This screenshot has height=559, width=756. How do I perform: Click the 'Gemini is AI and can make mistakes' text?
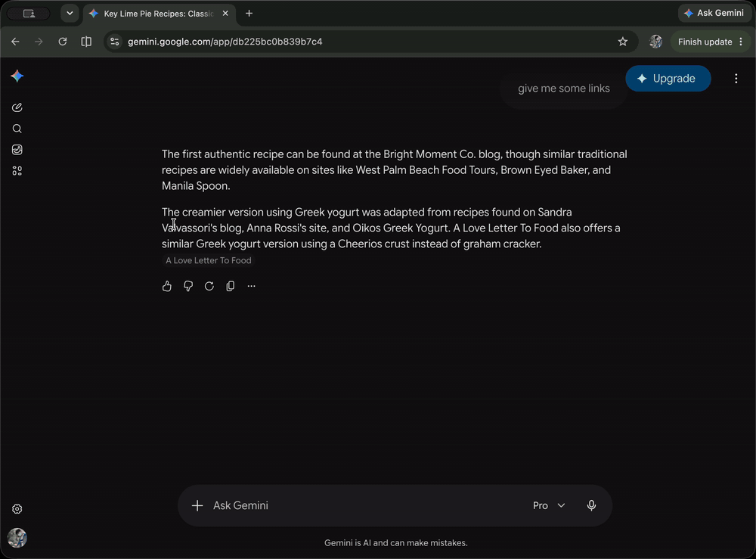[396, 543]
